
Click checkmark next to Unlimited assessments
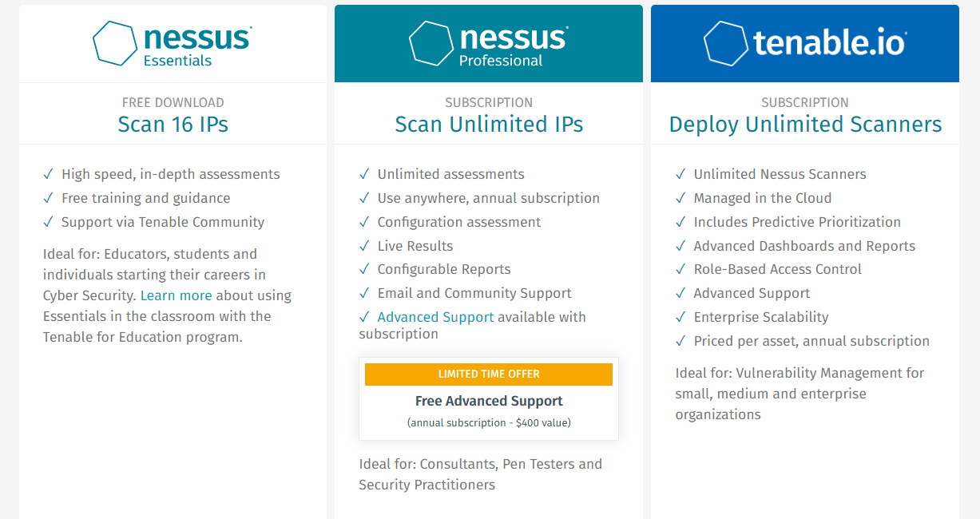[x=365, y=174]
